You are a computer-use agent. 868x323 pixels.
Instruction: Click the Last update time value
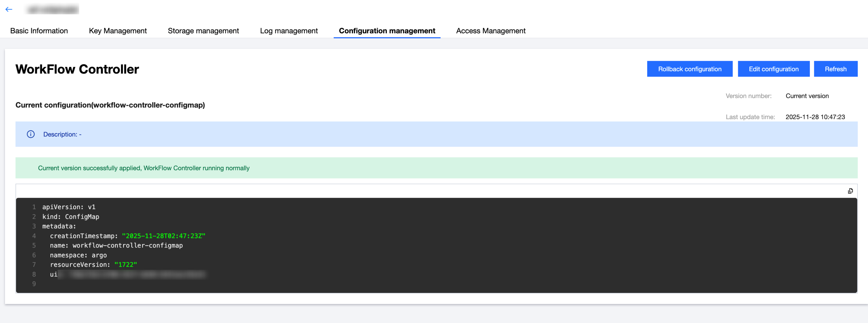coord(815,117)
